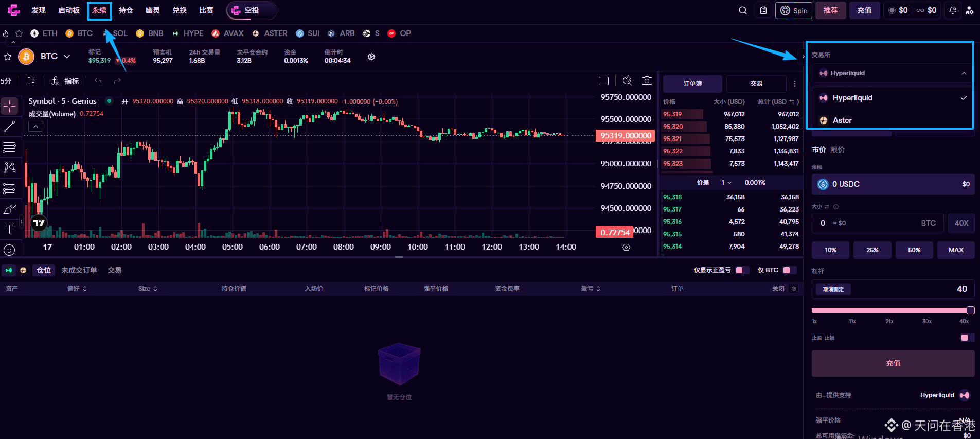Go to the 发现 page

(x=39, y=10)
